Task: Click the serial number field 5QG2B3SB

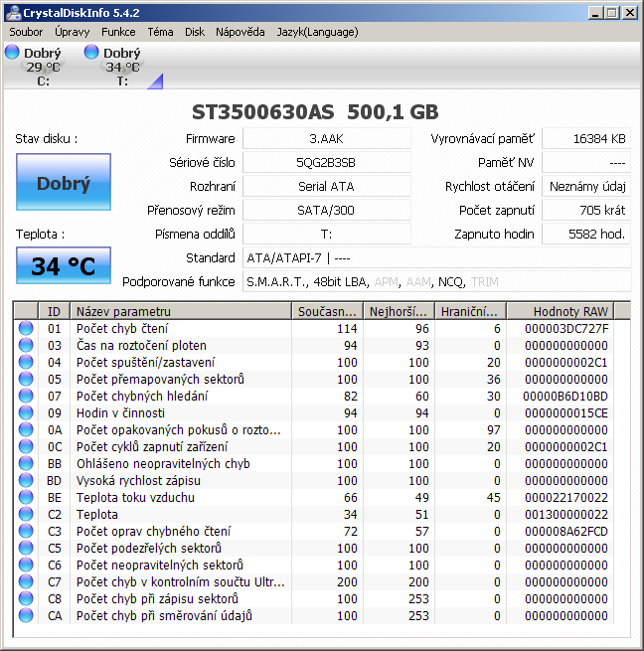Action: click(x=326, y=163)
